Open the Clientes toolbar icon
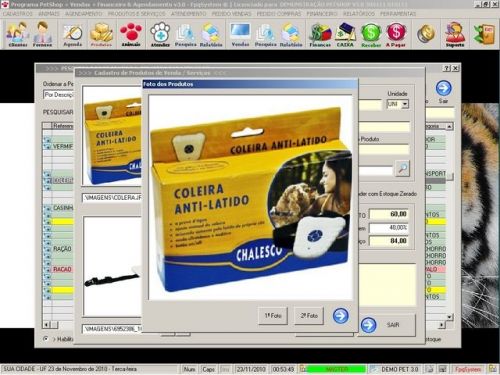The image size is (500, 375). pyautogui.click(x=18, y=34)
